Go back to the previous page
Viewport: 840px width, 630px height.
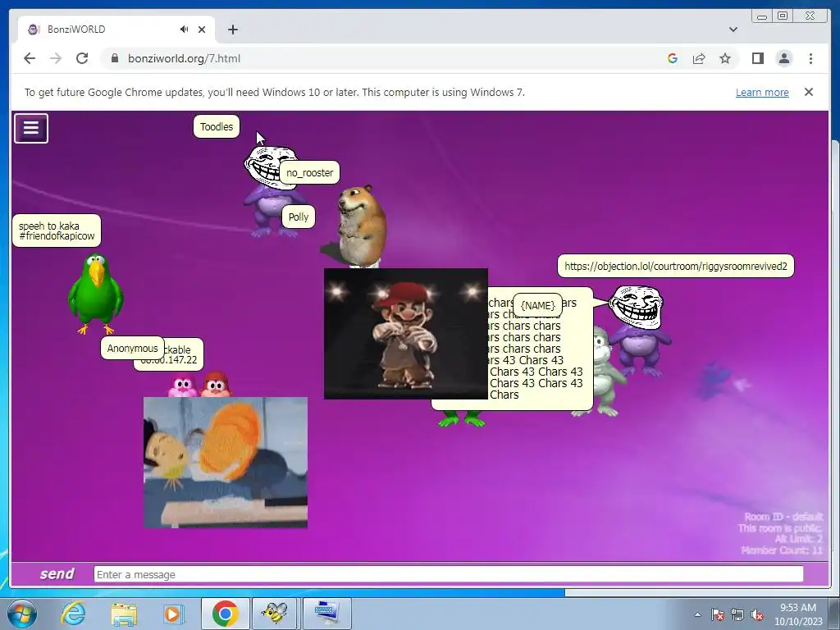[30, 58]
